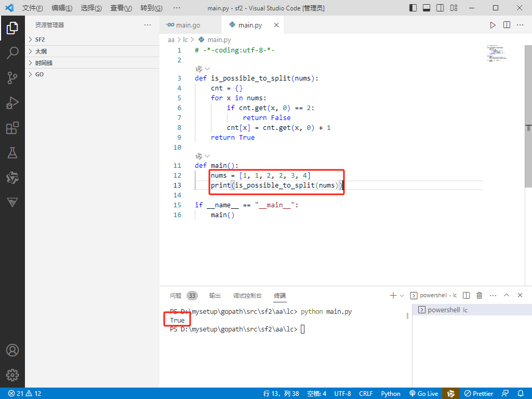Screen dimensions: 532x399
Task: Change language mode from Python
Action: (x=391, y=394)
